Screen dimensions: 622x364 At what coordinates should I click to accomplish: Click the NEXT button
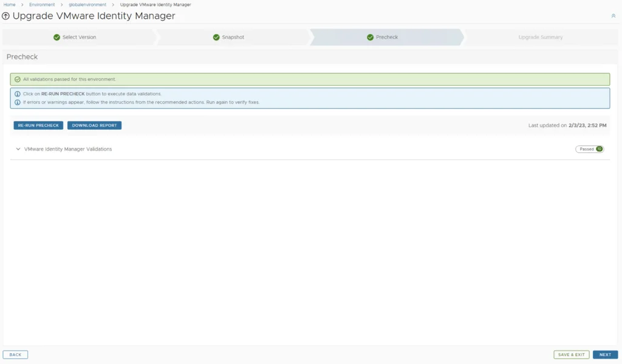[x=606, y=354]
